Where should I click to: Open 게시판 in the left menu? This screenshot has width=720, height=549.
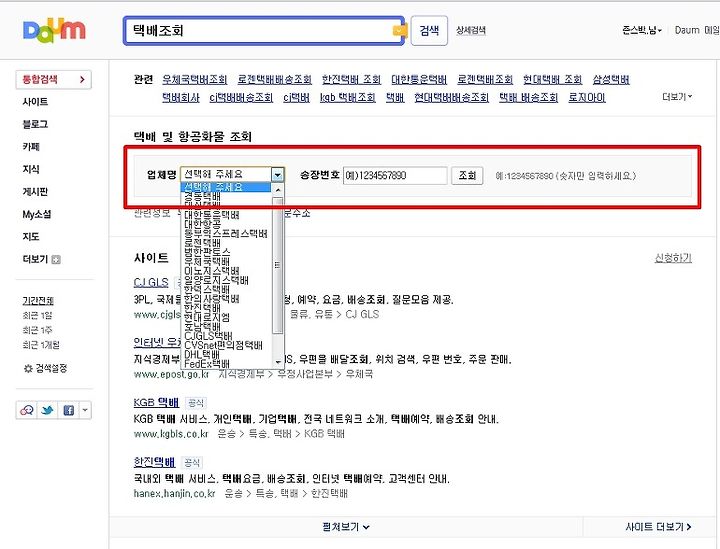(x=35, y=192)
